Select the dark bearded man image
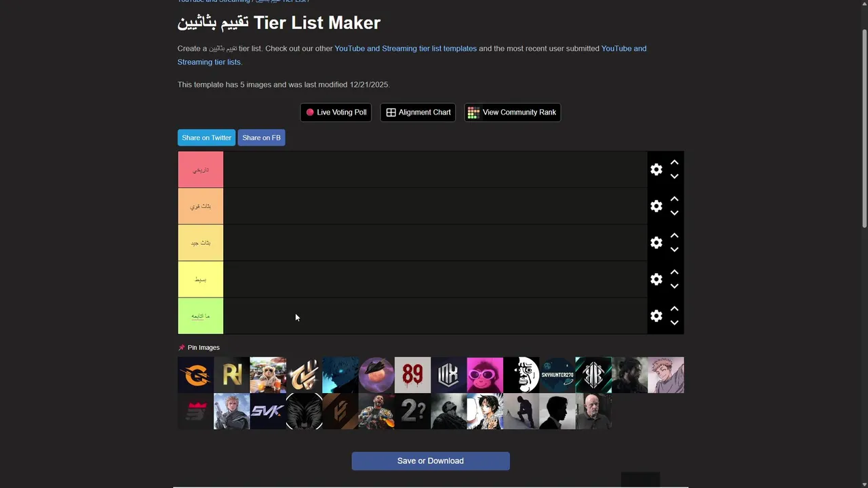 pos(629,375)
